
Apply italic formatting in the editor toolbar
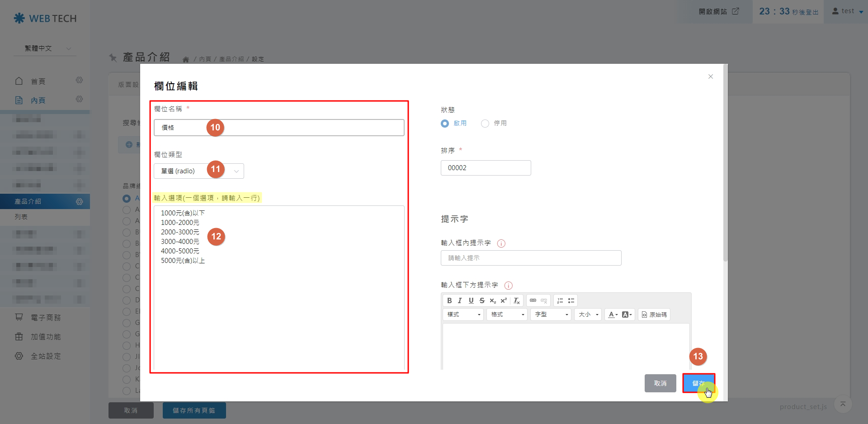click(460, 300)
